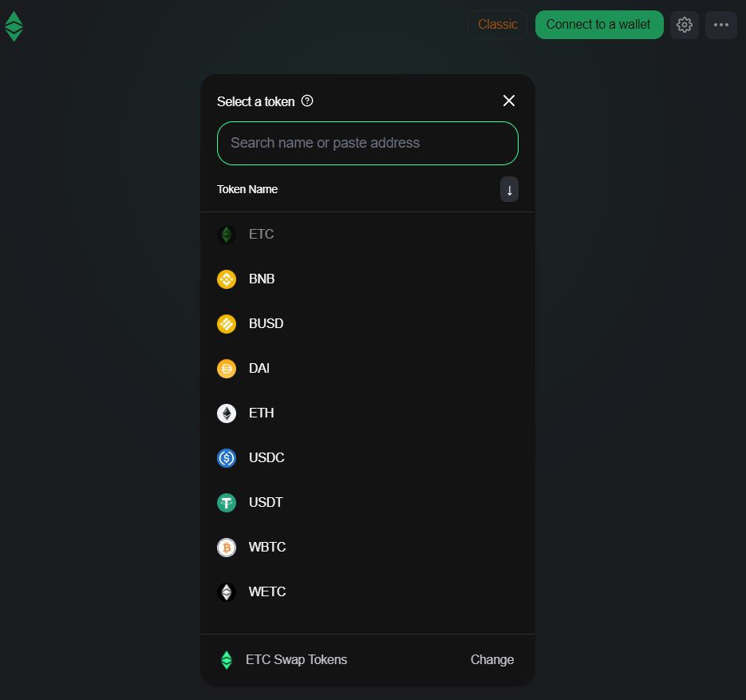The image size is (746, 700).
Task: Click the USDC token icon
Action: (x=227, y=458)
